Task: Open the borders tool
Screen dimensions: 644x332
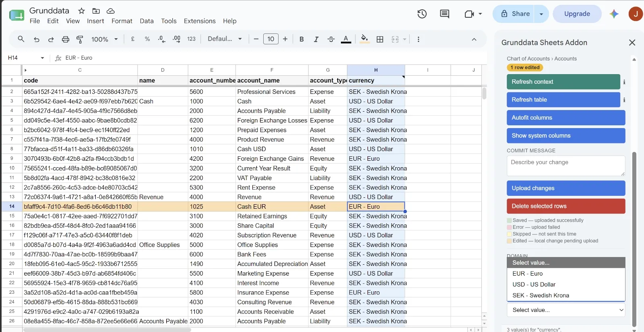Action: [x=380, y=39]
